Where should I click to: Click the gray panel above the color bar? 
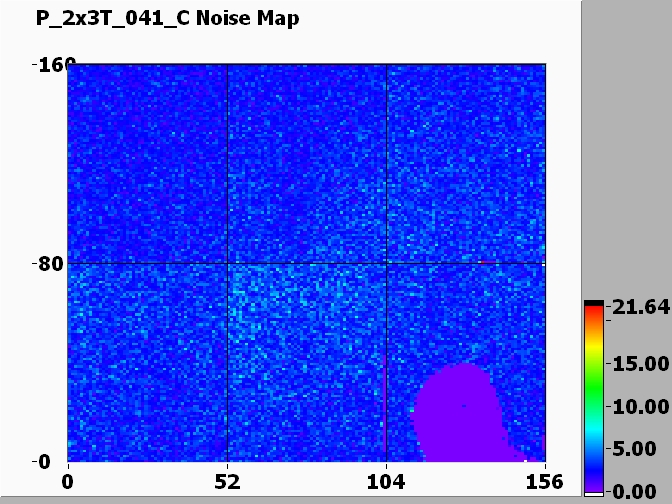pyautogui.click(x=626, y=150)
